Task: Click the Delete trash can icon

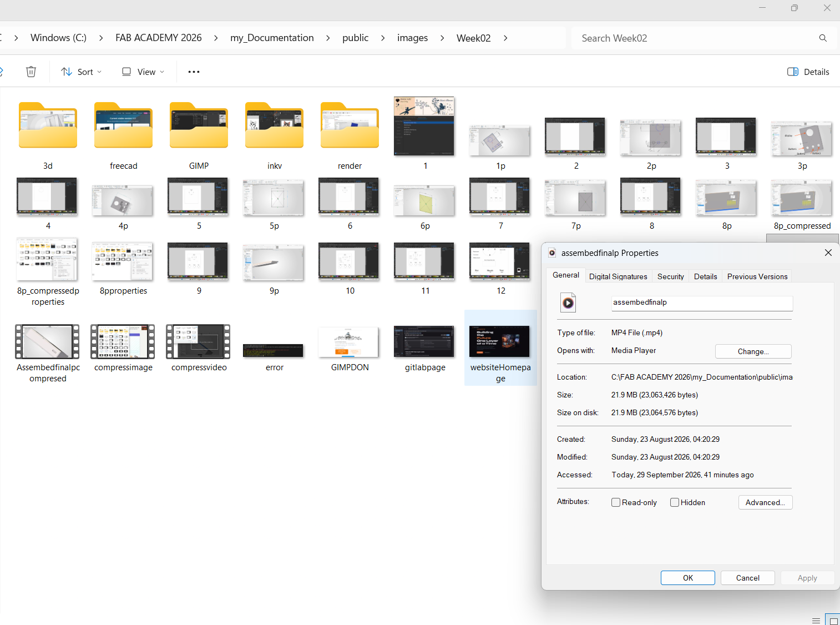Action: 31,72
